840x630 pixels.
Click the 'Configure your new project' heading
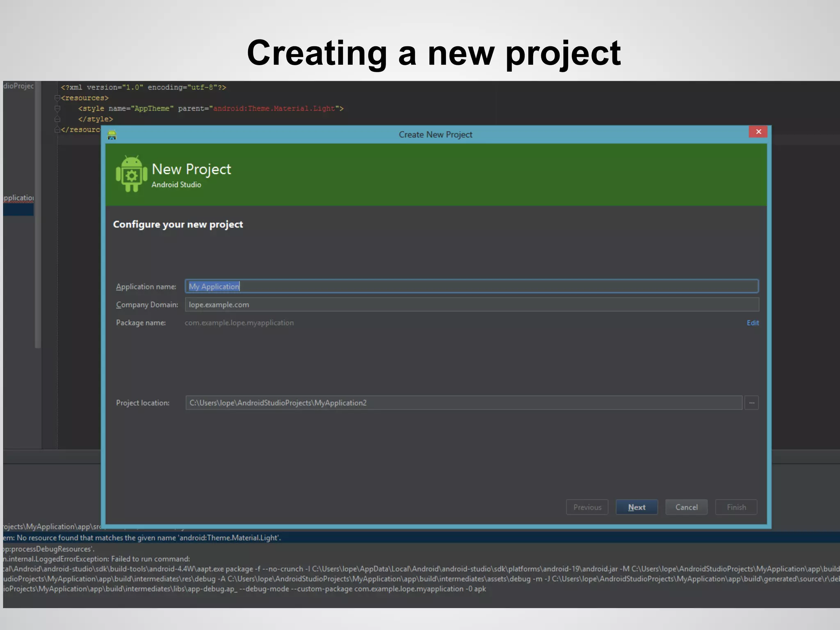point(178,224)
